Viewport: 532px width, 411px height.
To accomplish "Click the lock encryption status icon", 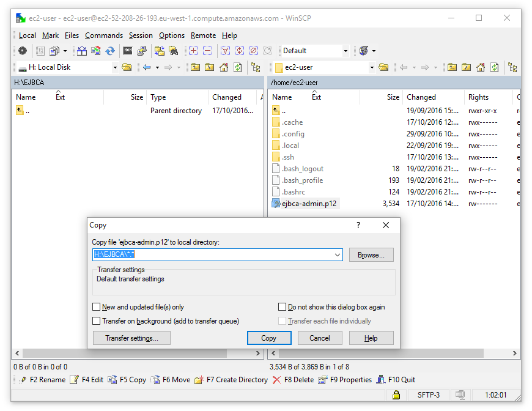I will [x=396, y=394].
